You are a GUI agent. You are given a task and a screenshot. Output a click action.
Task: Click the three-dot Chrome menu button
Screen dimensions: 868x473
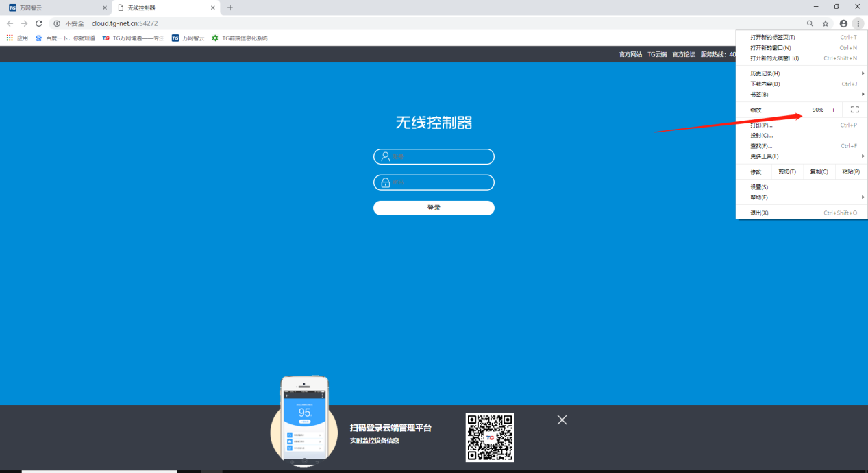858,23
